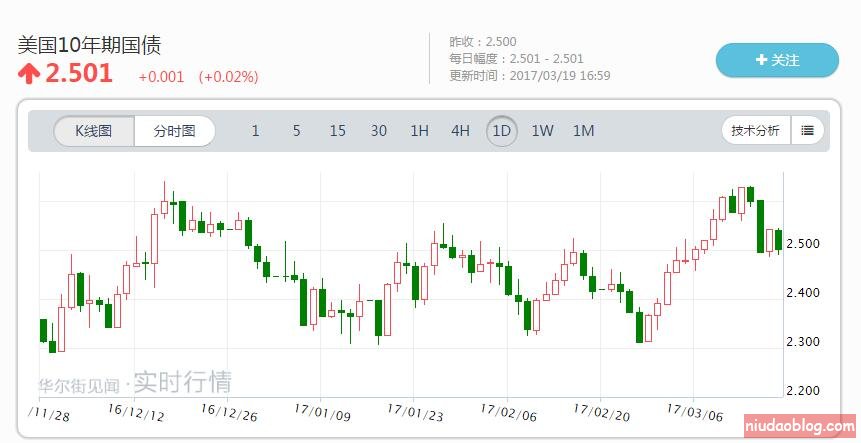This screenshot has width=861, height=443.
Task: Click the 更新时间 timestamp text
Action: (x=530, y=76)
